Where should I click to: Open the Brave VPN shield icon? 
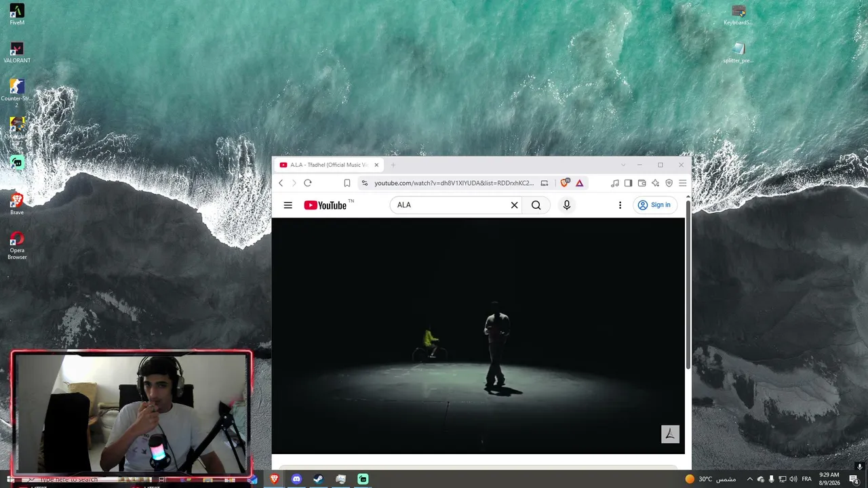coord(669,183)
